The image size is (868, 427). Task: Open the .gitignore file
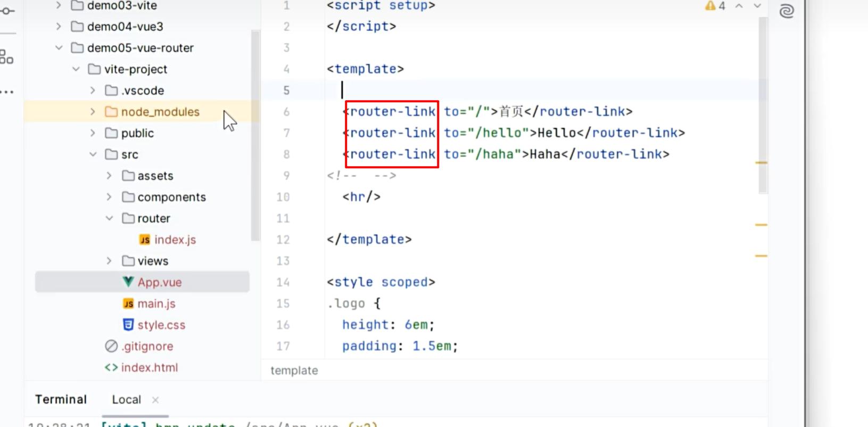click(147, 346)
